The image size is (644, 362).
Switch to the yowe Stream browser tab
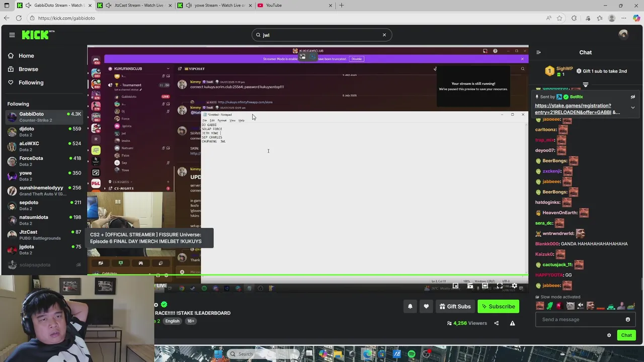click(x=215, y=5)
